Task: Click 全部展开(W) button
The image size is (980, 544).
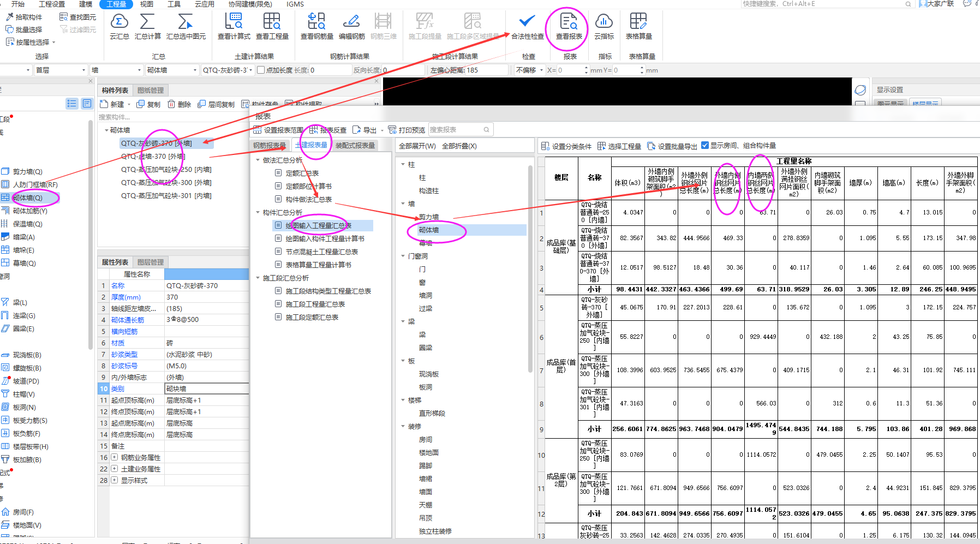Action: click(417, 146)
